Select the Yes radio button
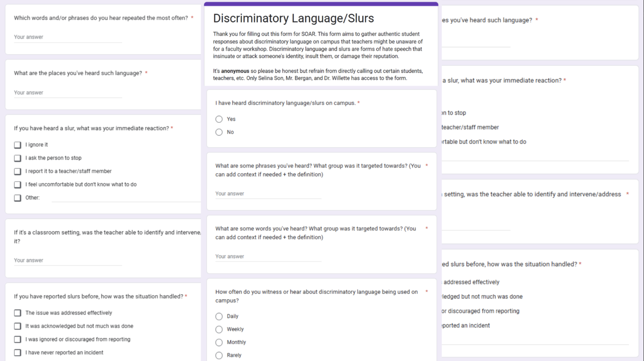Screen dimensions: 644x361 [219, 119]
